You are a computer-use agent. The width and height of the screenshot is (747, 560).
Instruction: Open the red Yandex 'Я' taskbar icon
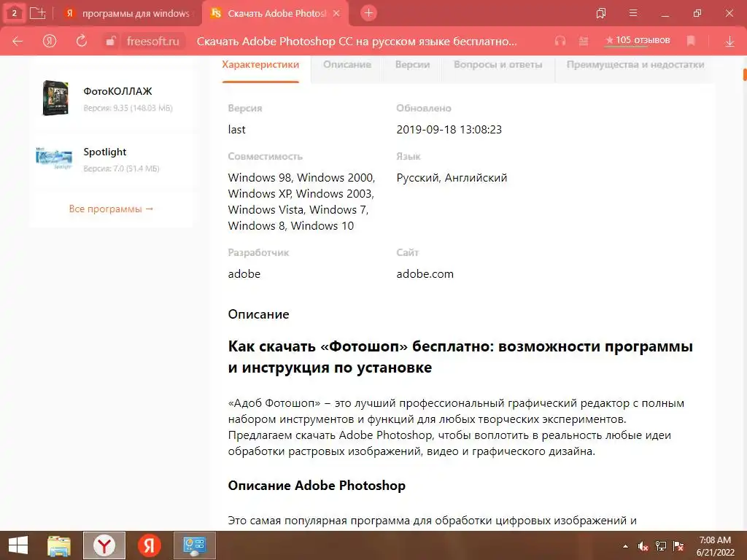(x=149, y=545)
